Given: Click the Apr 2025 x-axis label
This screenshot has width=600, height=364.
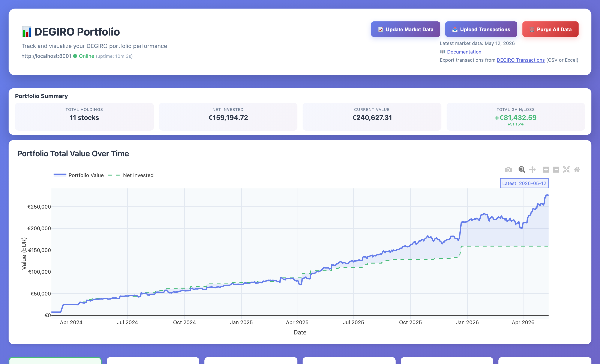Looking at the screenshot, I should 297,322.
